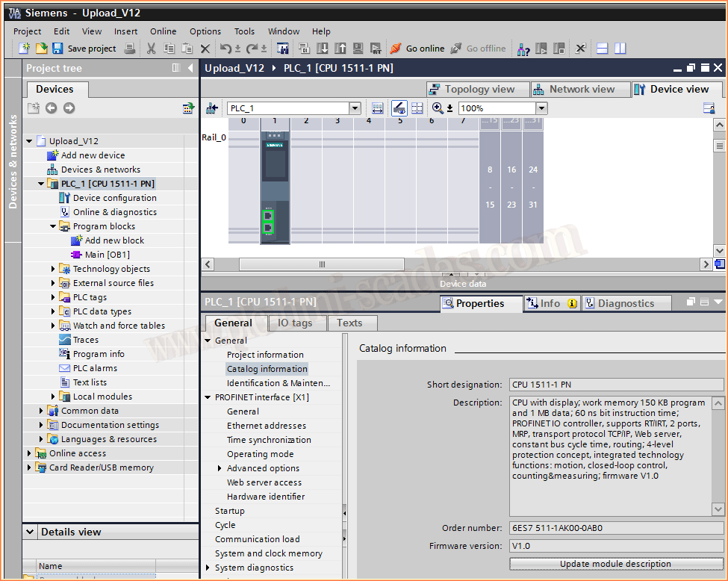Click the Update module description button
The height and width of the screenshot is (581, 728).
(615, 564)
